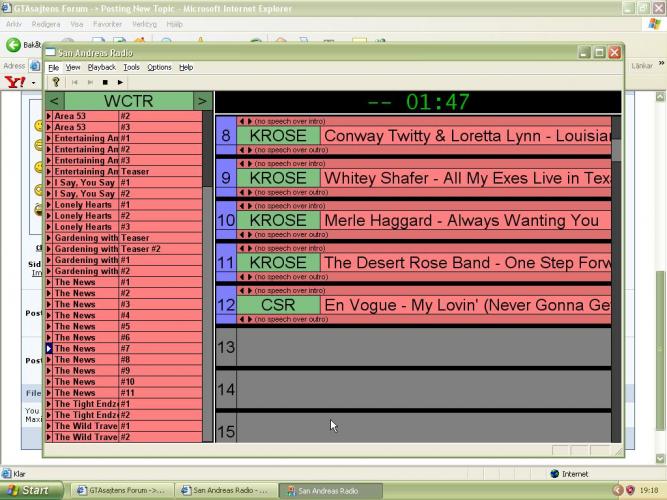Open the Playback menu
667x500 pixels.
(x=102, y=67)
